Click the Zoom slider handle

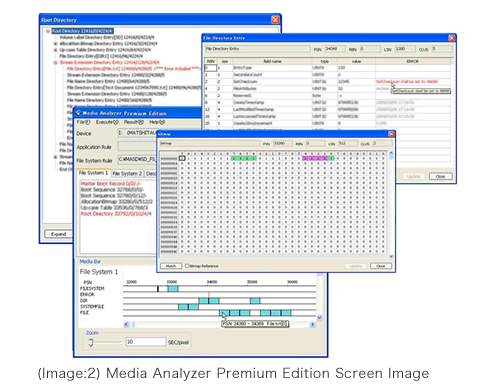tap(91, 342)
